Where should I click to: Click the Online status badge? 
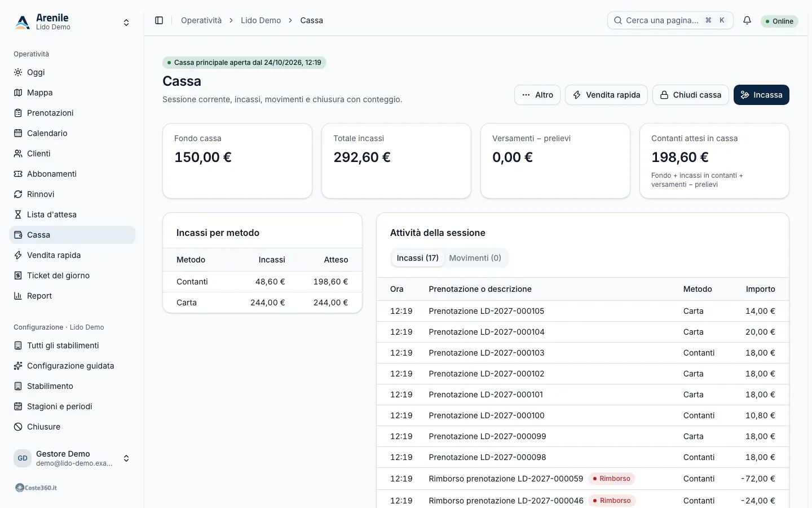779,21
